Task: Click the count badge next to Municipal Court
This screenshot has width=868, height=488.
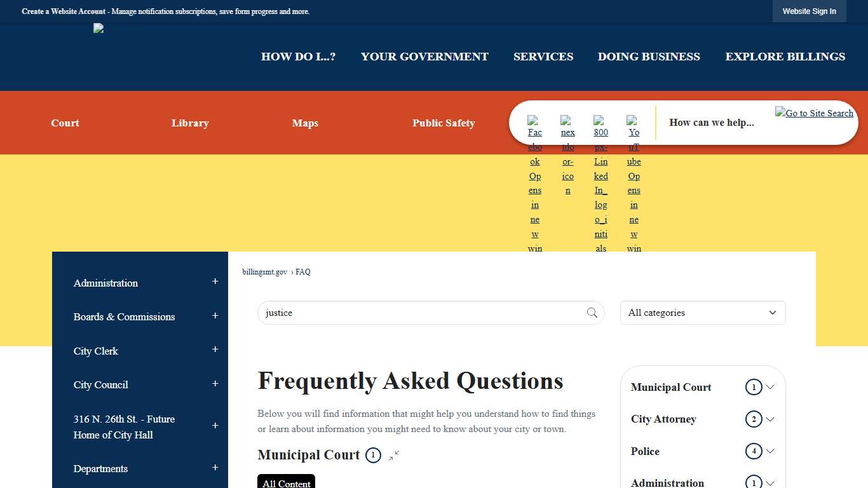Action: 373,455
